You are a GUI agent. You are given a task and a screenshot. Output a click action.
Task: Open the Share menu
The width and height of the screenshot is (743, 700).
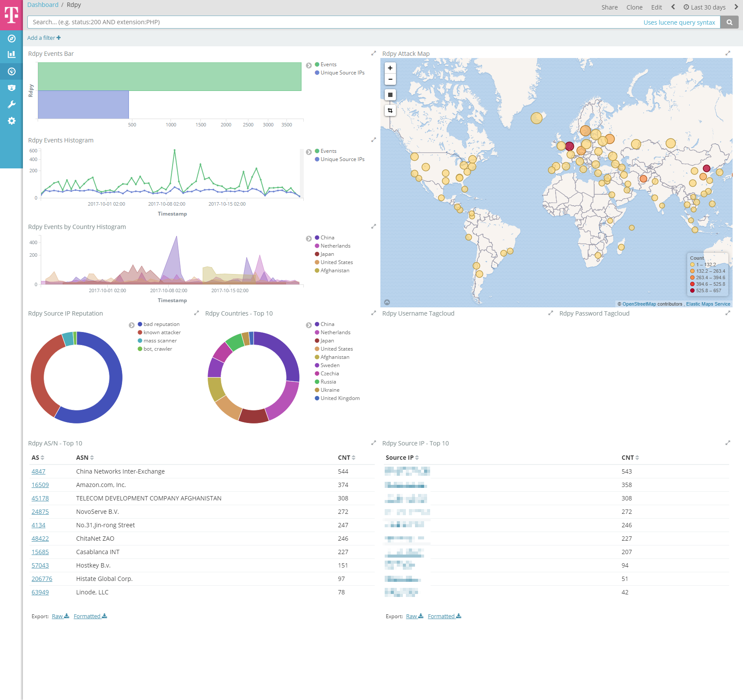tap(609, 7)
